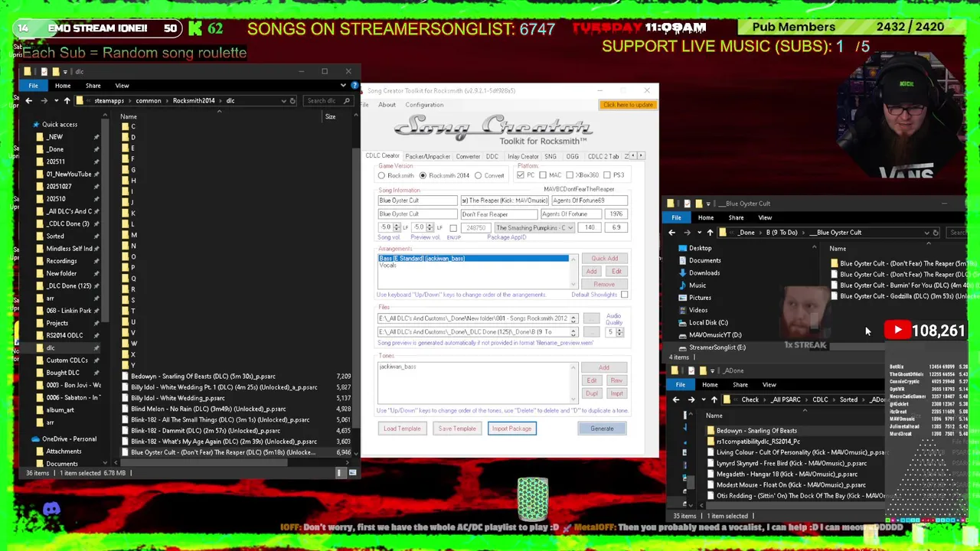
Task: Enable the XBox360 platform checkbox
Action: pos(570,175)
